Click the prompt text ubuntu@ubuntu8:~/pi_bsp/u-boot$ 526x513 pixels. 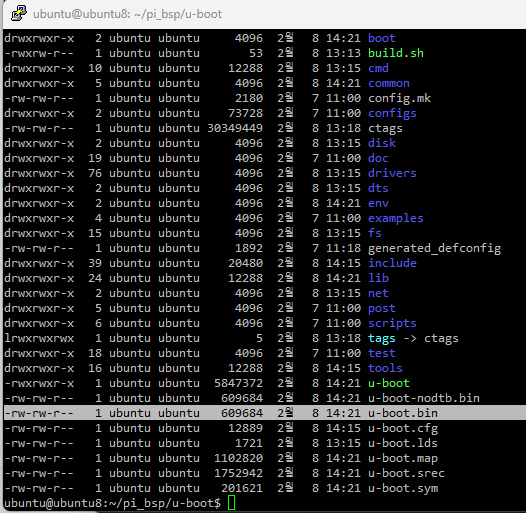tap(112, 503)
